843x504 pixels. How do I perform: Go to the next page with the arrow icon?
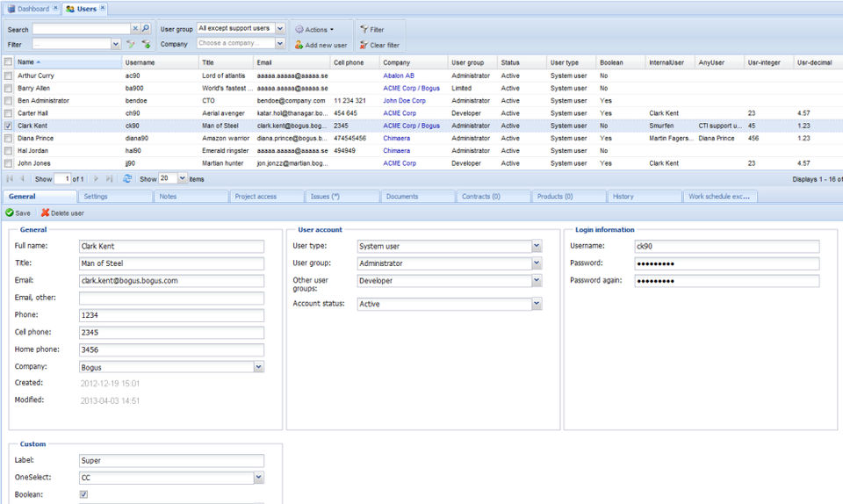(x=97, y=178)
